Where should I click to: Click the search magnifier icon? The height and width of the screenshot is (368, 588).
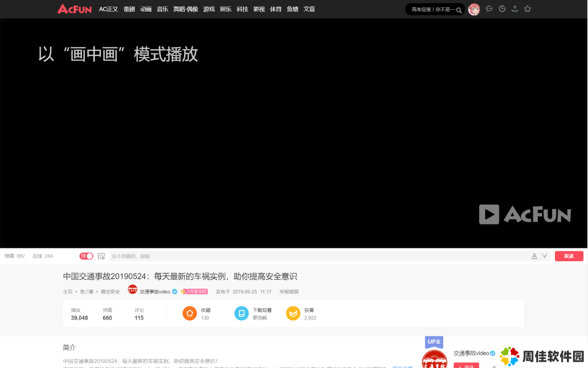click(x=459, y=10)
